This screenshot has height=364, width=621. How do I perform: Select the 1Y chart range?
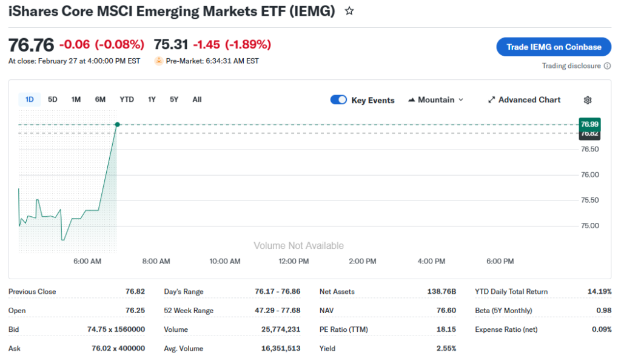point(152,99)
